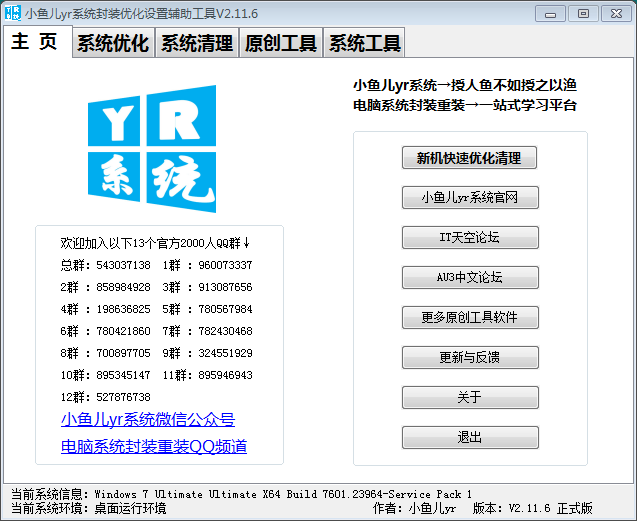Viewport: 637px width, 521px height.
Task: Open the 系统清理 tab
Action: coord(197,44)
